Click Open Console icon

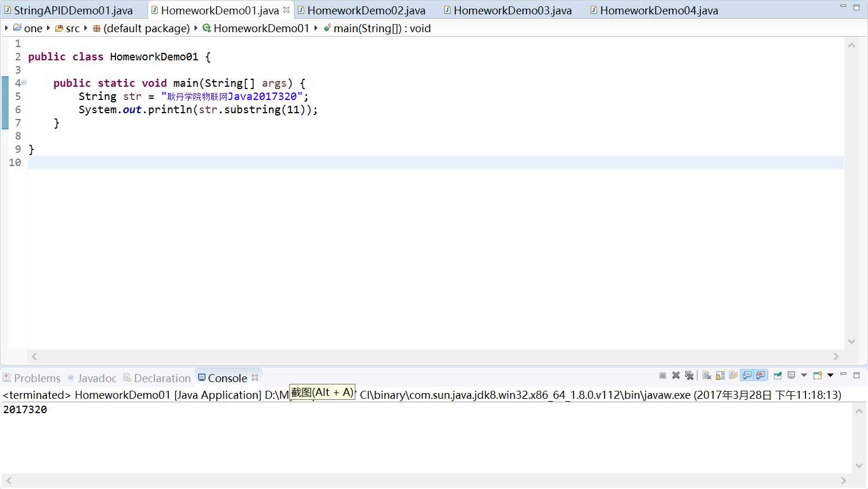point(817,376)
